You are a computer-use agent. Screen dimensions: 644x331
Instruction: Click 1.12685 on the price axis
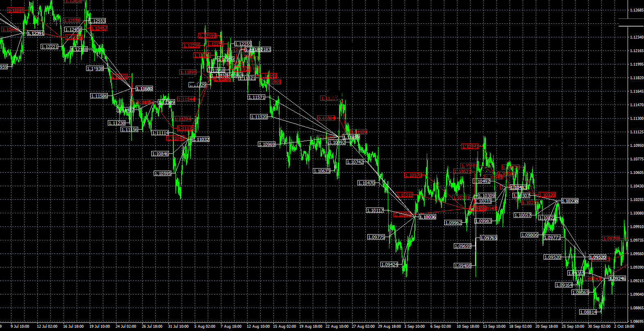coord(636,10)
